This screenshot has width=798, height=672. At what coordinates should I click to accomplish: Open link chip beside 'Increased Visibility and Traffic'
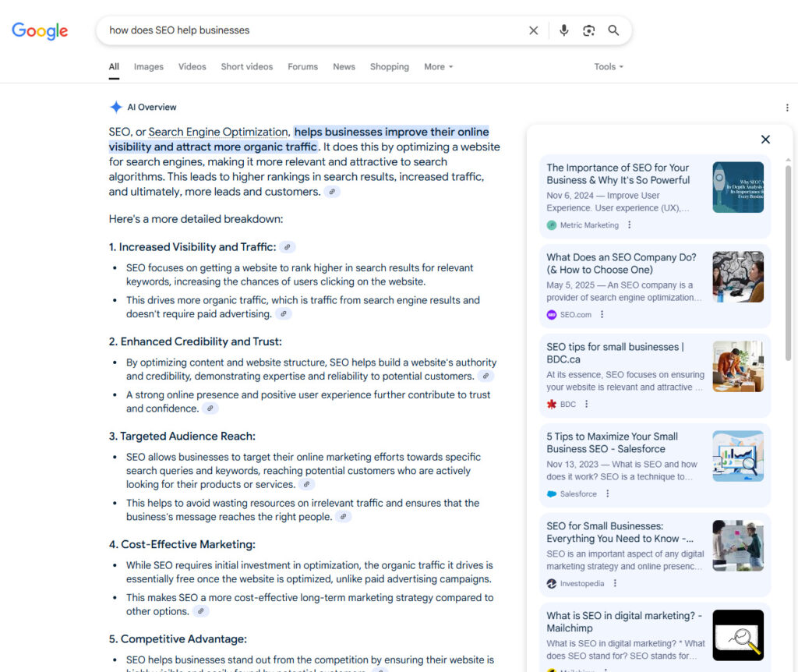tap(287, 247)
